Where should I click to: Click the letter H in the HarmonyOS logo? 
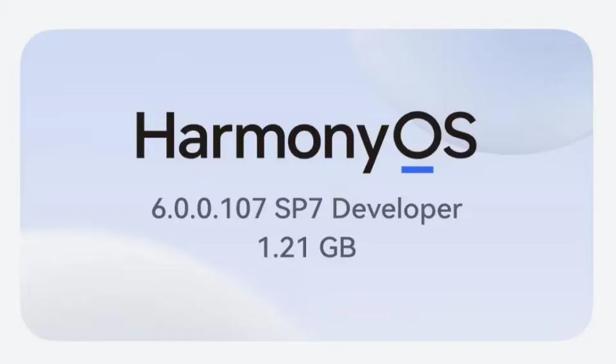152,136
